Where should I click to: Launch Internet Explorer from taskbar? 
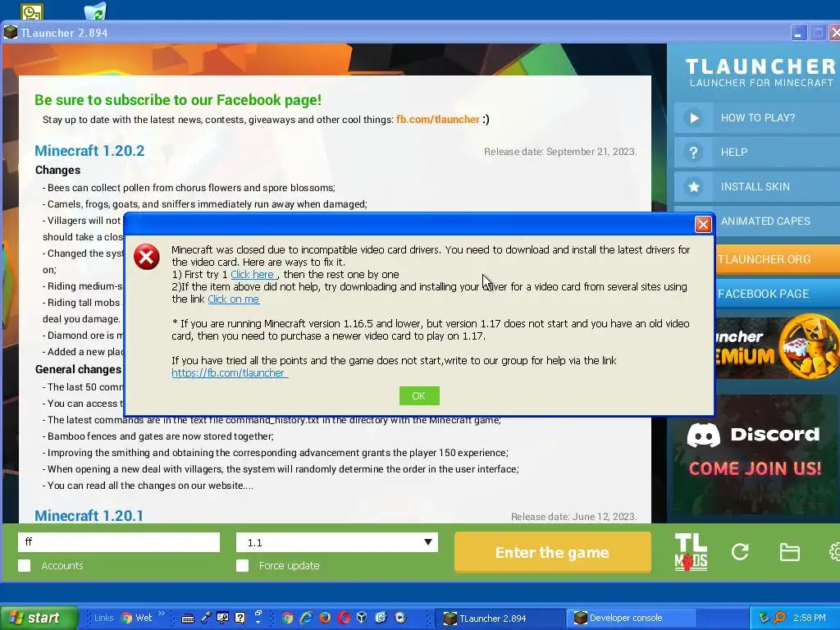pos(306,618)
